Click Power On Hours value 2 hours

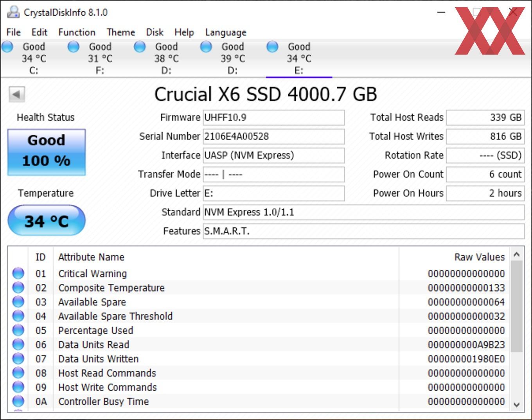(x=485, y=193)
